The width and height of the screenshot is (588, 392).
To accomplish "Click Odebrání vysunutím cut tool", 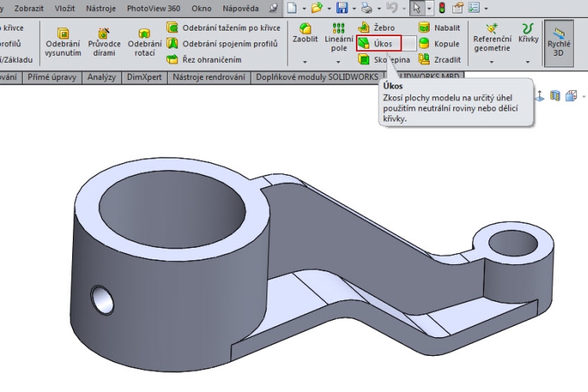I will click(x=63, y=42).
